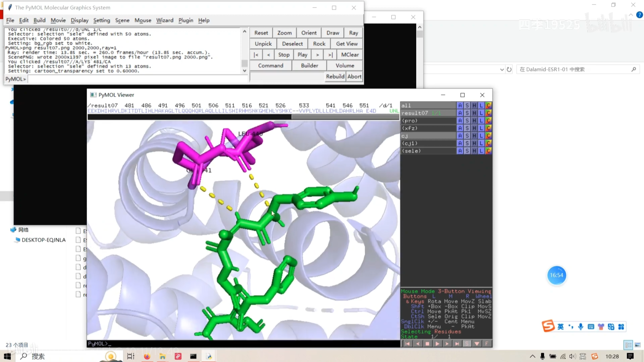
Task: Click the Explorer refresh icon
Action: tap(509, 69)
